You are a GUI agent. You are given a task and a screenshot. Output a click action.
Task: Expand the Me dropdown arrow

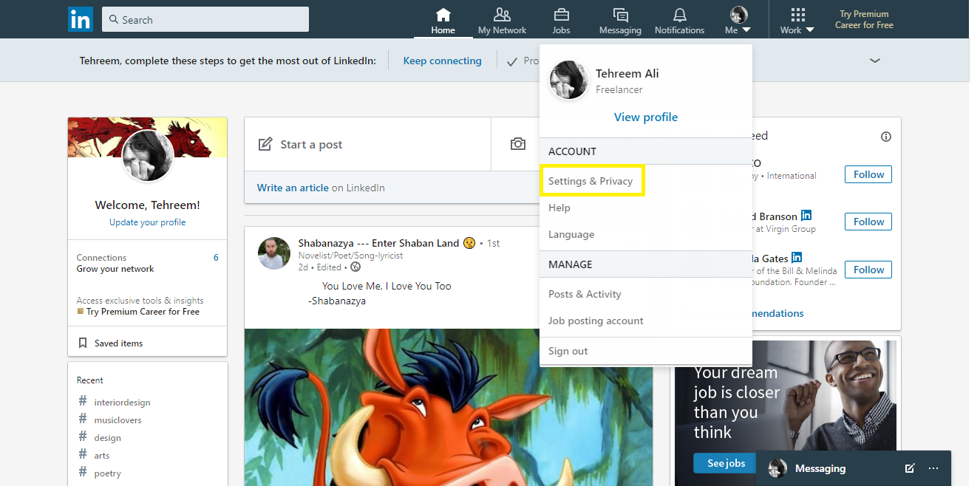click(746, 30)
